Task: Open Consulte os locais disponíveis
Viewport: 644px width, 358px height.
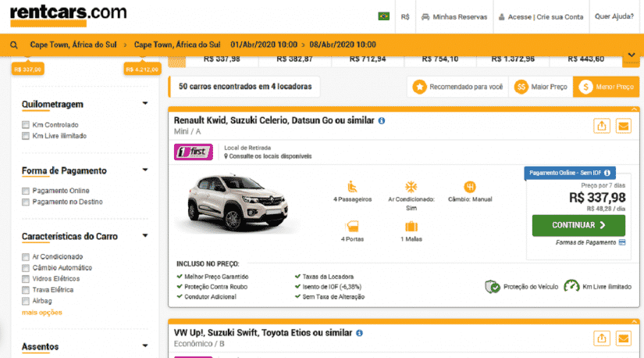Action: point(268,156)
